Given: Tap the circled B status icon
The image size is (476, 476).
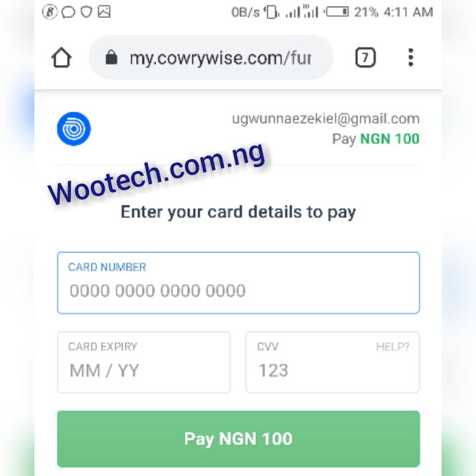Looking at the screenshot, I should pos(50,12).
